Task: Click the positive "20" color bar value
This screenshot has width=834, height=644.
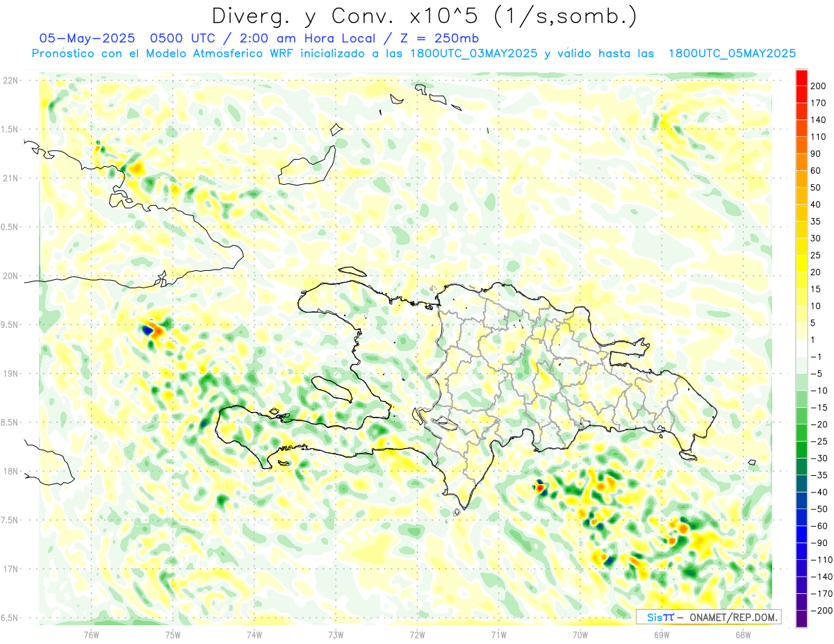Action: (817, 272)
